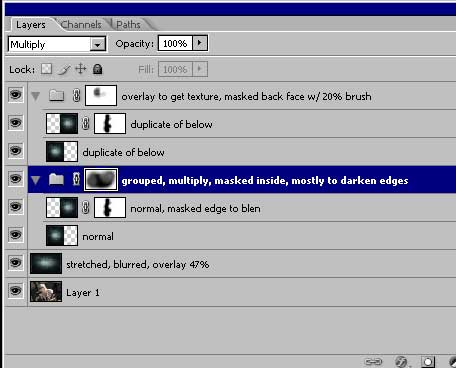Hide the 'normal' layer
This screenshot has width=456, height=368.
pos(15,235)
